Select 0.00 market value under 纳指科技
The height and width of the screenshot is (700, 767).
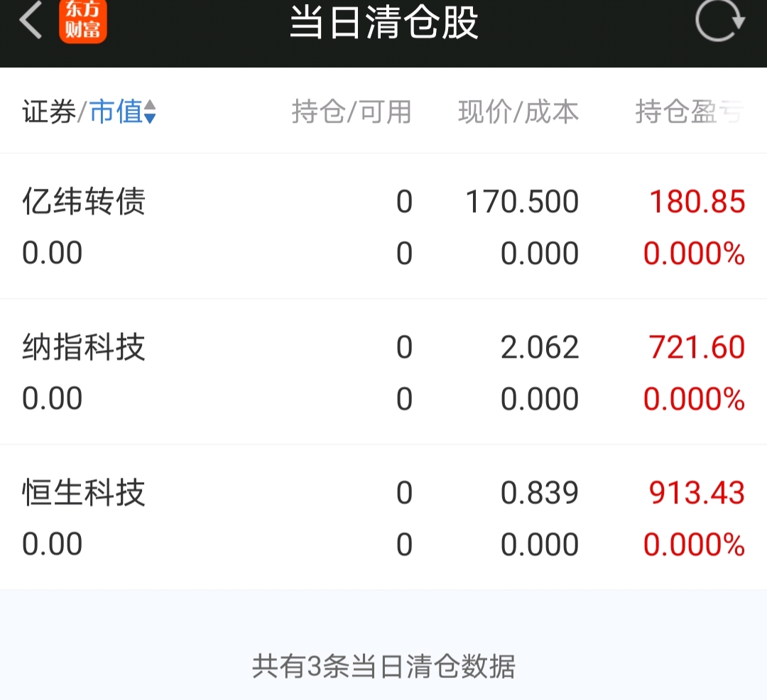(53, 399)
